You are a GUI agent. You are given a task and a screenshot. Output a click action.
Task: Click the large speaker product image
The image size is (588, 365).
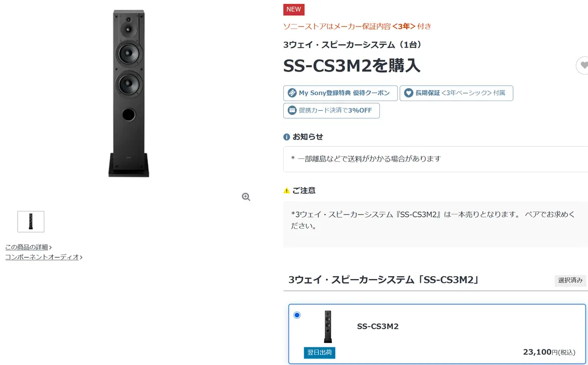(x=129, y=93)
